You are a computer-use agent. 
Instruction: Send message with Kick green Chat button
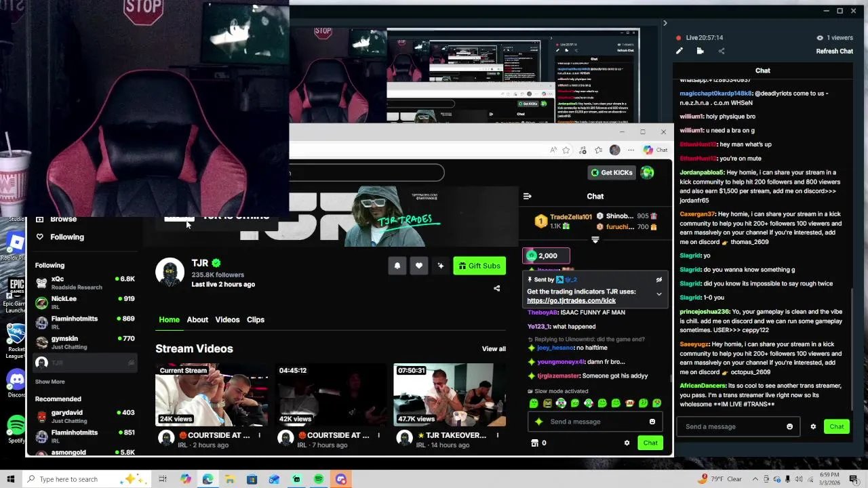click(x=650, y=443)
